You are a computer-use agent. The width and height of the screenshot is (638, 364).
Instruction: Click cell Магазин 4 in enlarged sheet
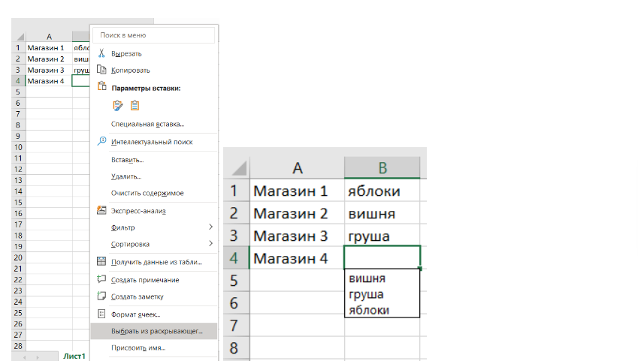point(297,258)
